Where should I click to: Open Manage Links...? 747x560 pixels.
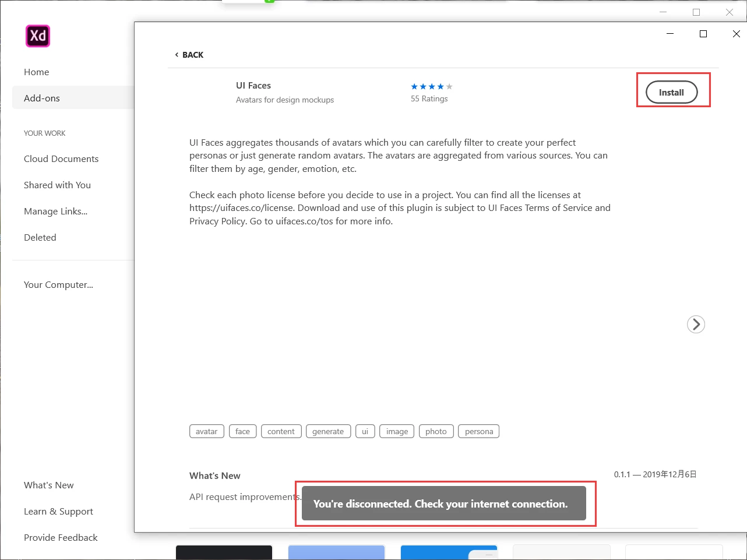click(x=55, y=211)
